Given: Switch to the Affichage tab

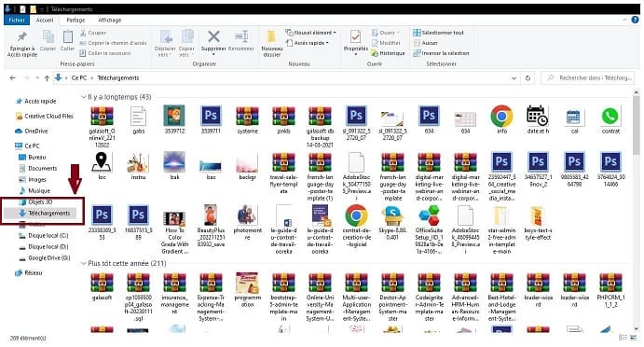Looking at the screenshot, I should pos(110,20).
